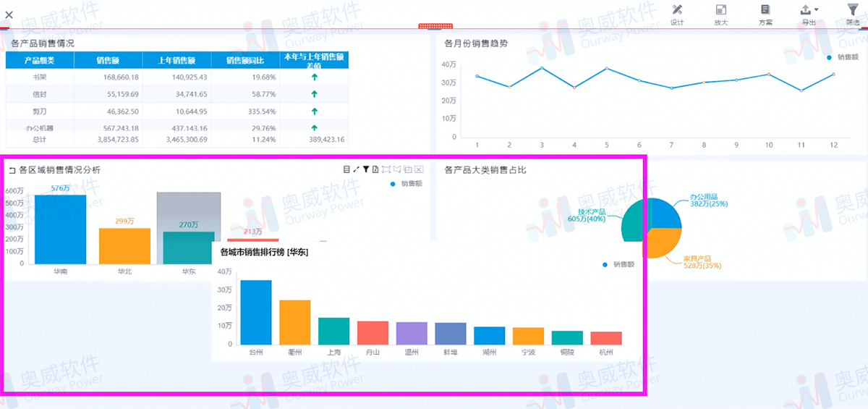Click the teal 华东 bar
Viewport: 868px width, 409px height.
click(x=188, y=248)
